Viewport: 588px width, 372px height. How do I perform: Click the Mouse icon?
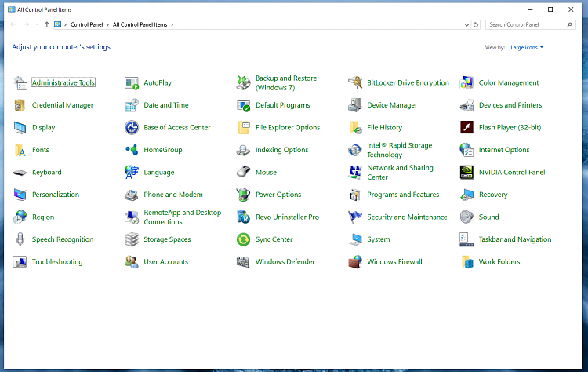243,172
